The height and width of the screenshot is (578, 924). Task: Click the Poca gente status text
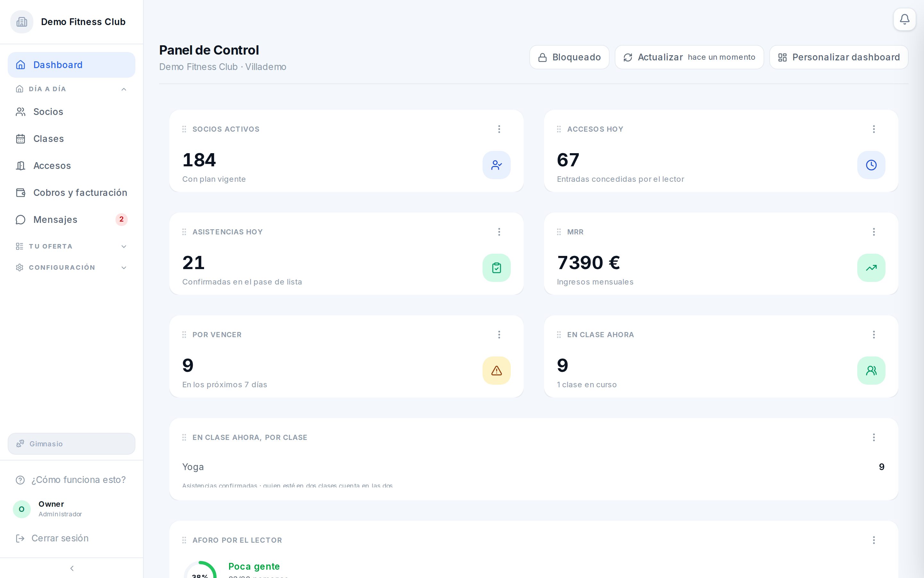point(254,566)
